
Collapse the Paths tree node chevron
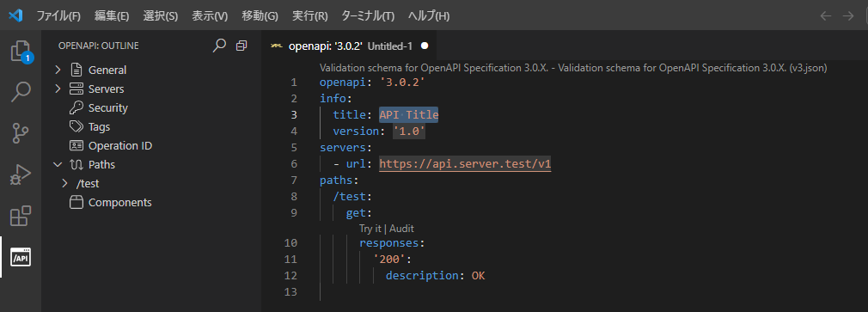click(58, 164)
